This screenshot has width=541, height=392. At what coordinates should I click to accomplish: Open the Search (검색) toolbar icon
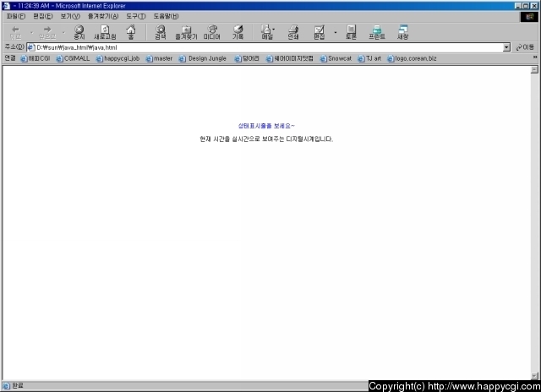[160, 32]
